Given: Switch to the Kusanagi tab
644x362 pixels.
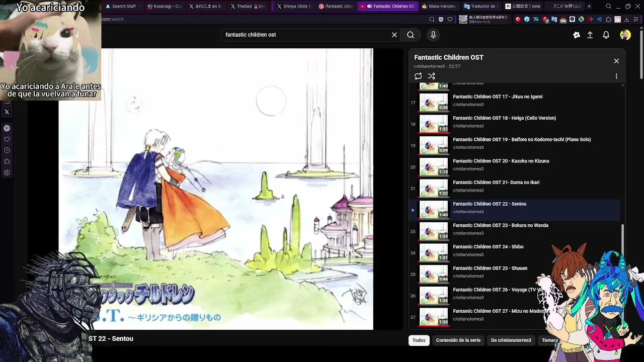Looking at the screenshot, I should pyautogui.click(x=165, y=6).
